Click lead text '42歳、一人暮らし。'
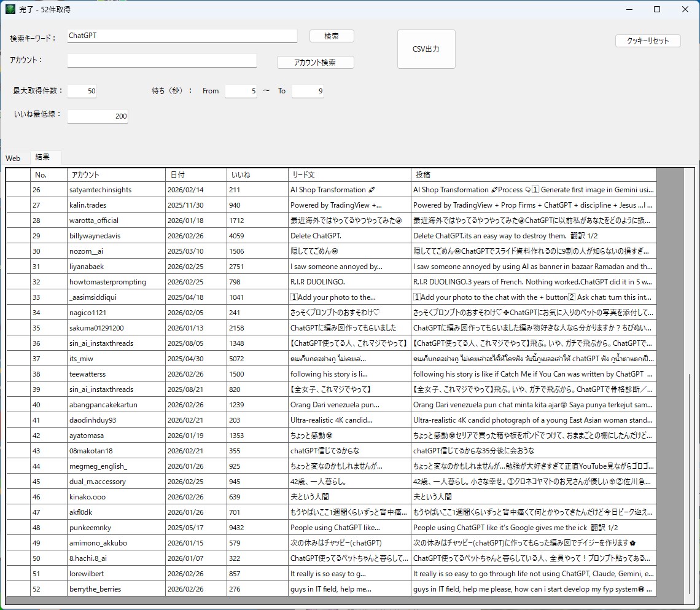The width and height of the screenshot is (700, 610). click(x=349, y=482)
